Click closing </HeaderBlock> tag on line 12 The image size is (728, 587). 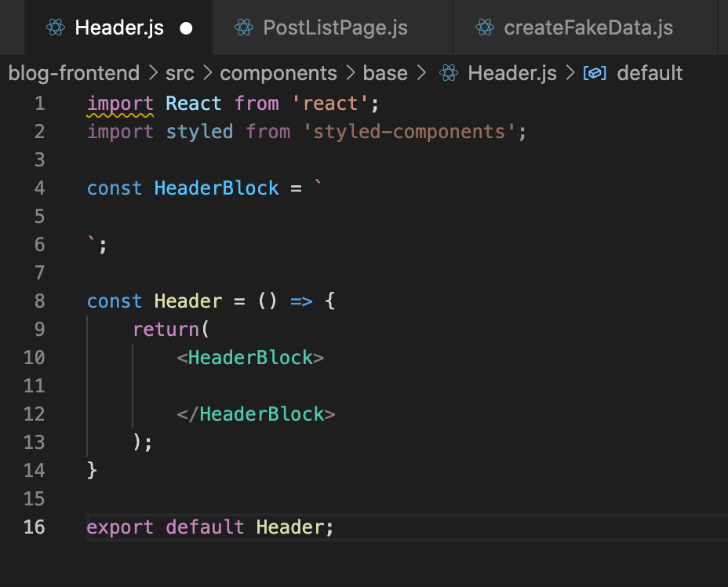click(256, 414)
